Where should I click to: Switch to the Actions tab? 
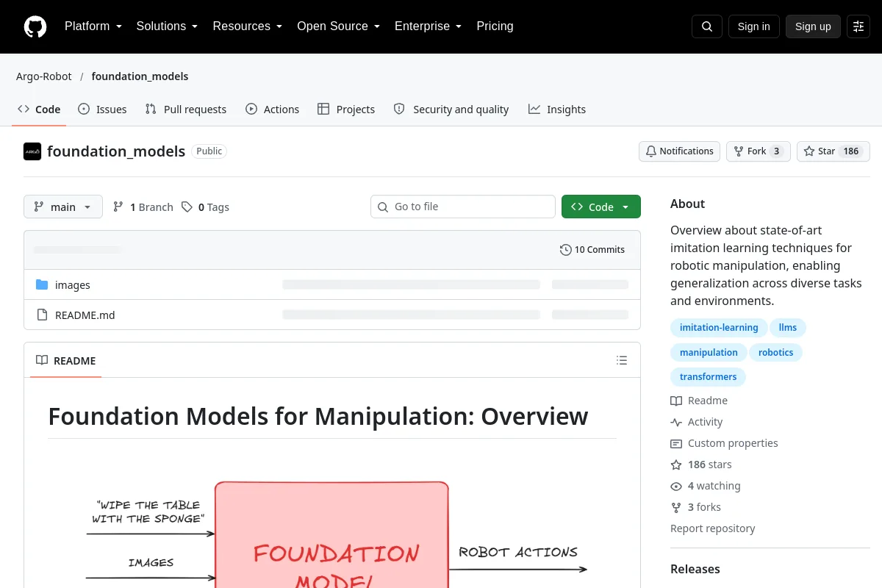pyautogui.click(x=272, y=110)
